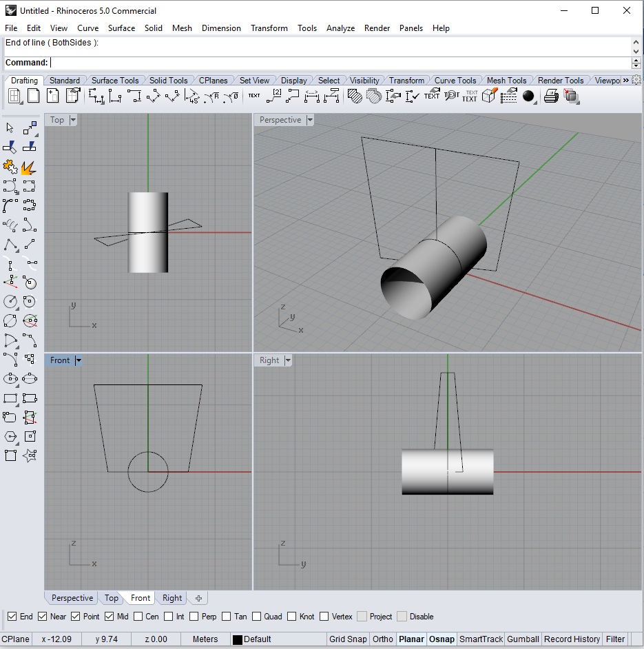
Task: Expand the Front viewport title menu arrow
Action: (x=79, y=360)
